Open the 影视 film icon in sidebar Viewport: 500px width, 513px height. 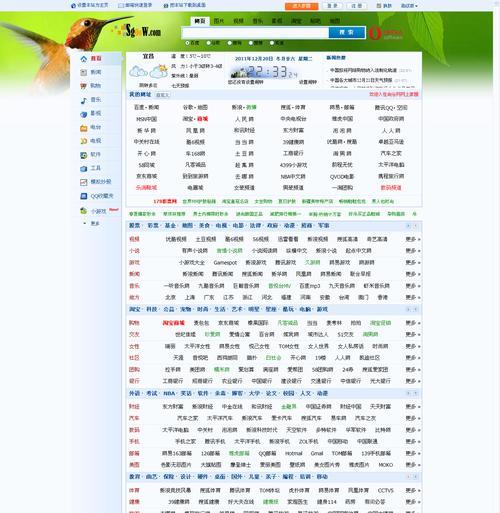coord(84,114)
